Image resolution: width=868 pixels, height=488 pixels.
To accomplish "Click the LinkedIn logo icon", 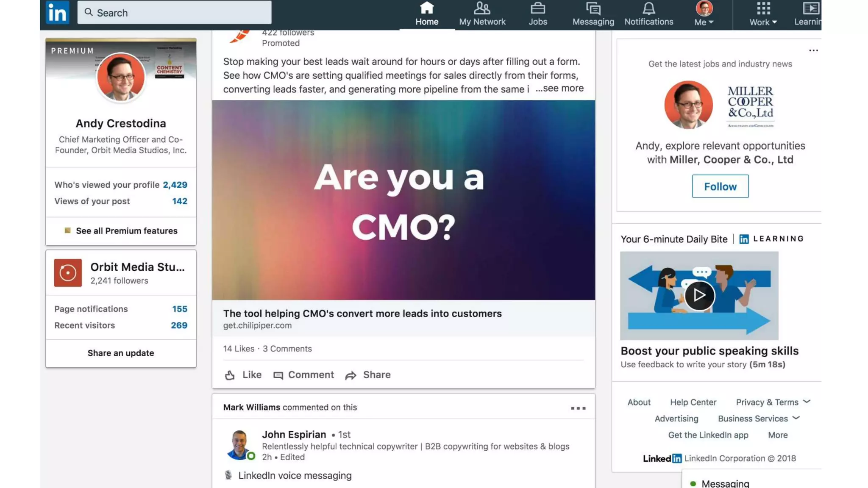I will (57, 13).
